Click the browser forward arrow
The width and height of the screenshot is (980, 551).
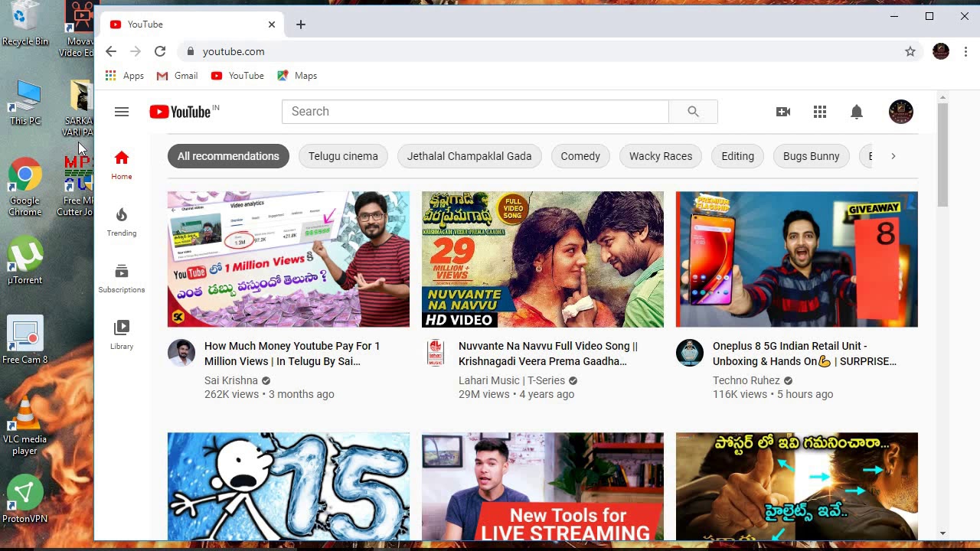point(136,51)
